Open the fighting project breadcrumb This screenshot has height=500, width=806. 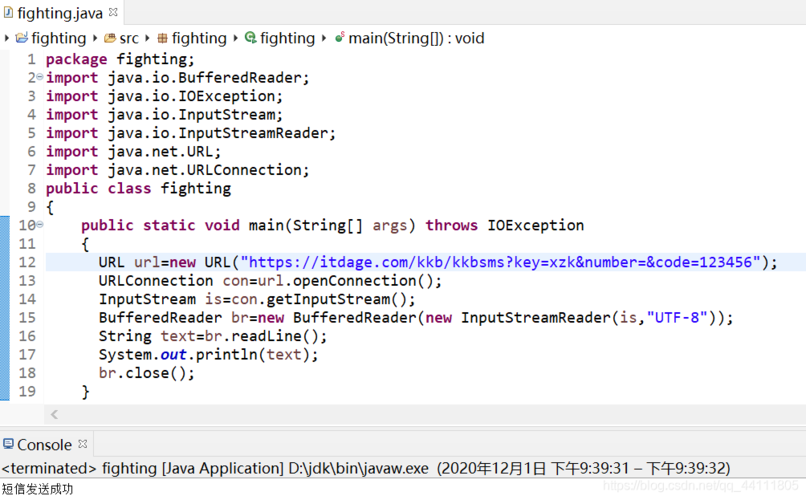pyautogui.click(x=59, y=38)
